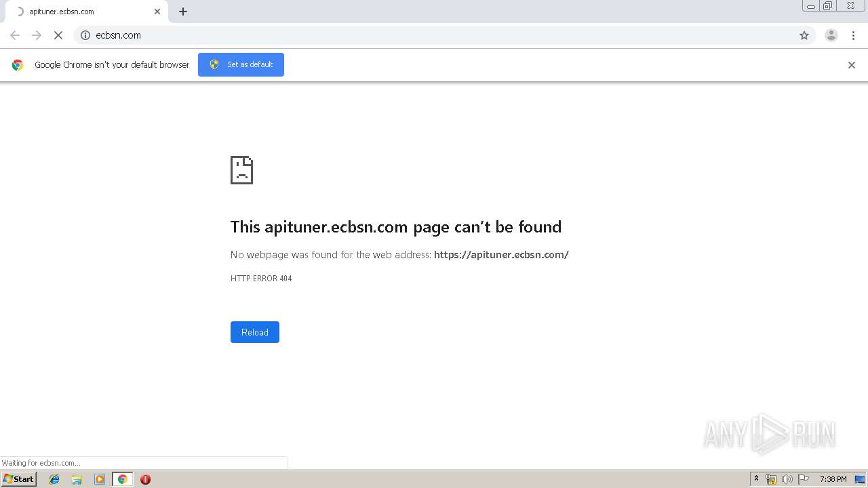Click the https://apituner.ecbsn.com/ address text
Image resolution: width=868 pixels, height=488 pixels.
pos(501,255)
